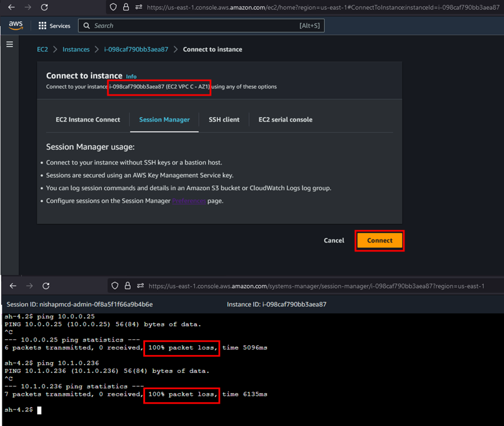The height and width of the screenshot is (426, 504).
Task: Go back in the lower browser window
Action: pos(13,286)
